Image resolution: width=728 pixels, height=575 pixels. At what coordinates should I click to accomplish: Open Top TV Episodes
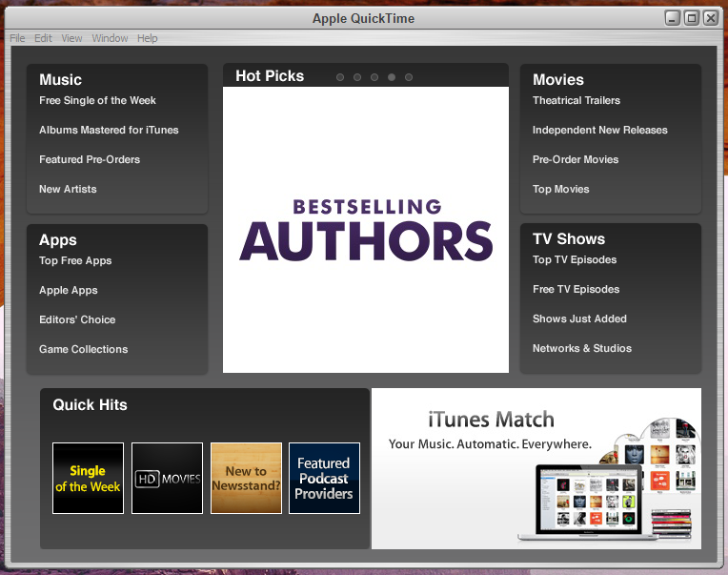click(575, 259)
